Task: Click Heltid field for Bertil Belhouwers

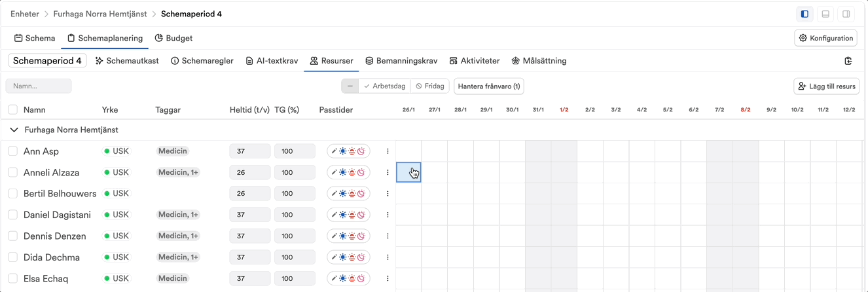Action: click(x=250, y=194)
